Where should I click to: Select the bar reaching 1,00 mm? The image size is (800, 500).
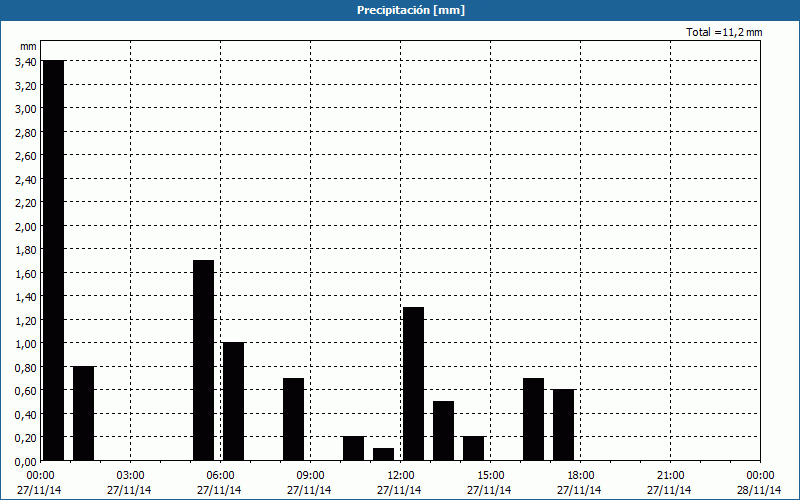(234, 402)
